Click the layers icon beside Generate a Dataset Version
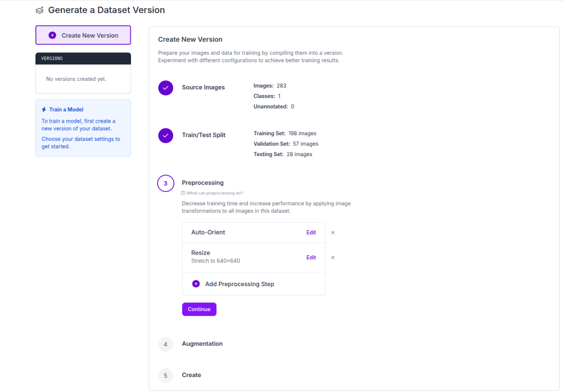Viewport: 564px width, 392px height. click(x=39, y=10)
